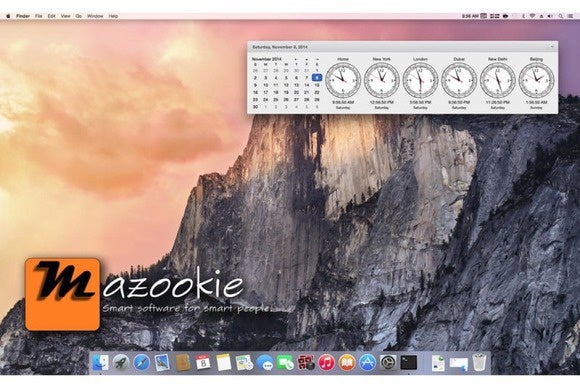The height and width of the screenshot is (388, 580).
Task: Click the 'November 2014' month label
Action: point(267,59)
